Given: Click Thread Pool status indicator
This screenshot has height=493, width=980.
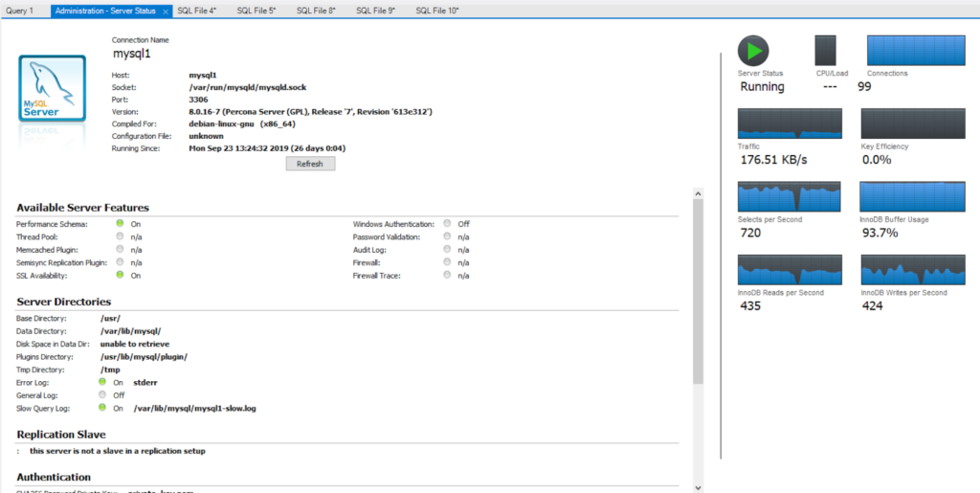Looking at the screenshot, I should tap(120, 236).
